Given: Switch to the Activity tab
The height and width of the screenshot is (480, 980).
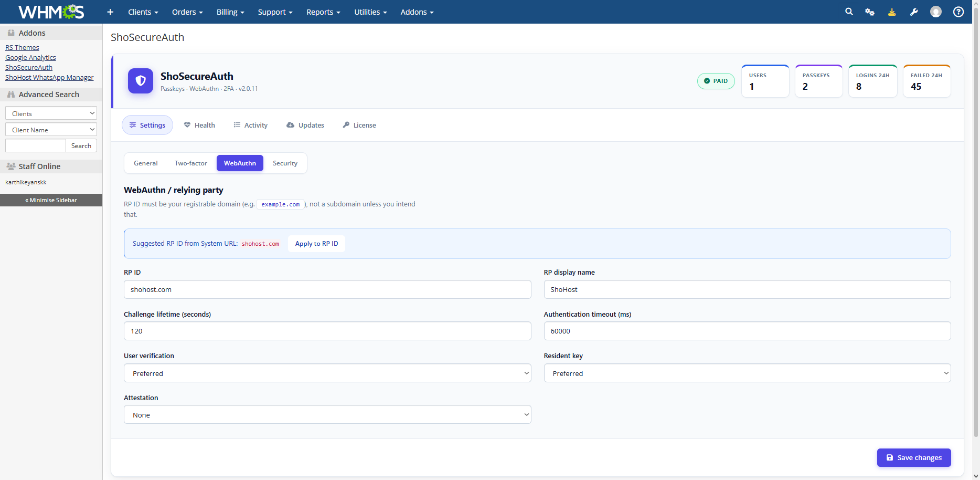Looking at the screenshot, I should pos(251,125).
